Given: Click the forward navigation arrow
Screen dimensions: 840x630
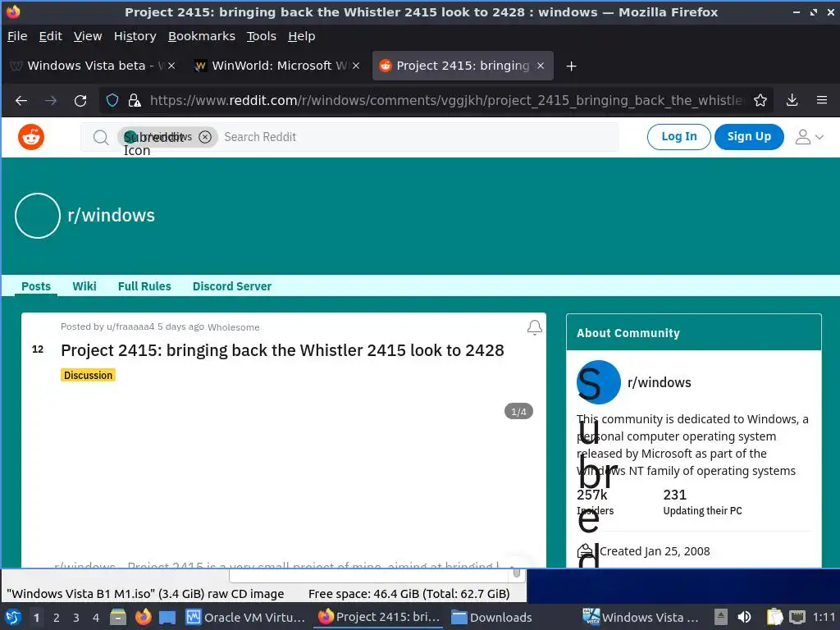Looking at the screenshot, I should tap(51, 101).
